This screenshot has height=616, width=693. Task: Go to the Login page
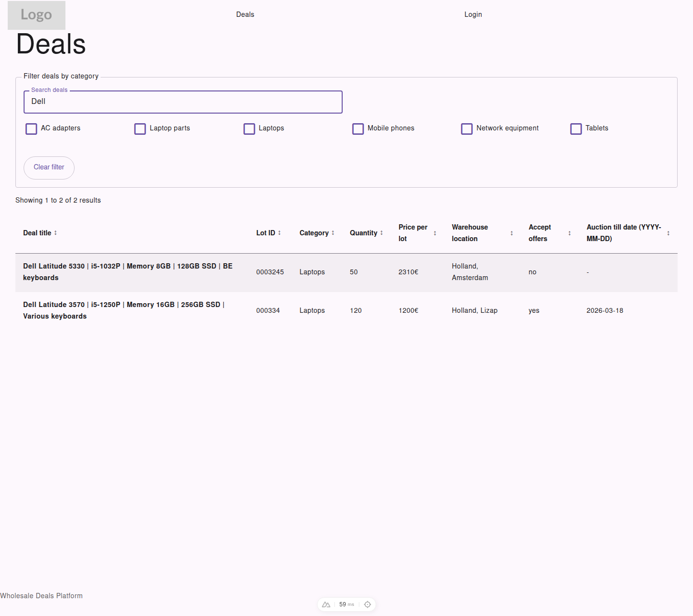(473, 14)
